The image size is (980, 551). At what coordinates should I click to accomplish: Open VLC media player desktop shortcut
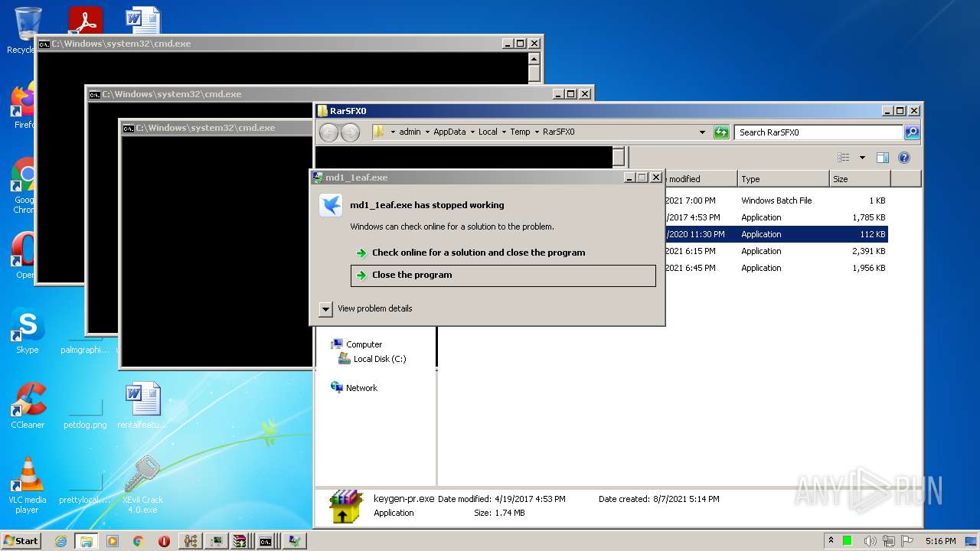[x=28, y=486]
